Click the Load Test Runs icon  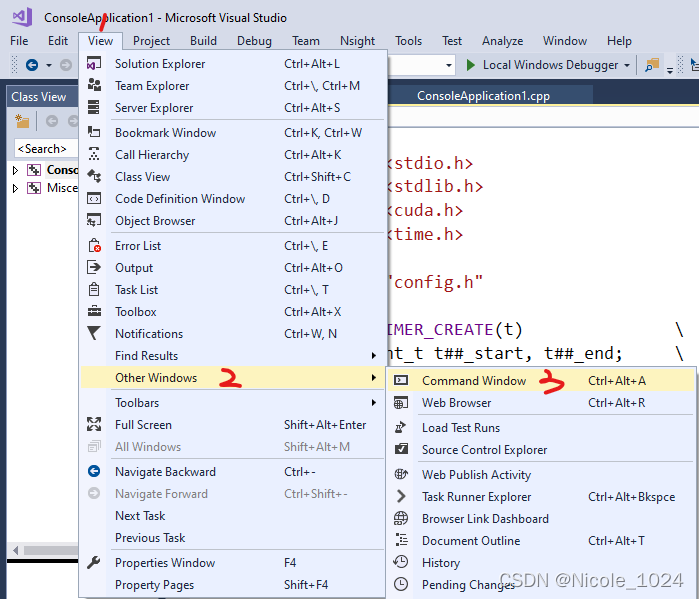401,427
